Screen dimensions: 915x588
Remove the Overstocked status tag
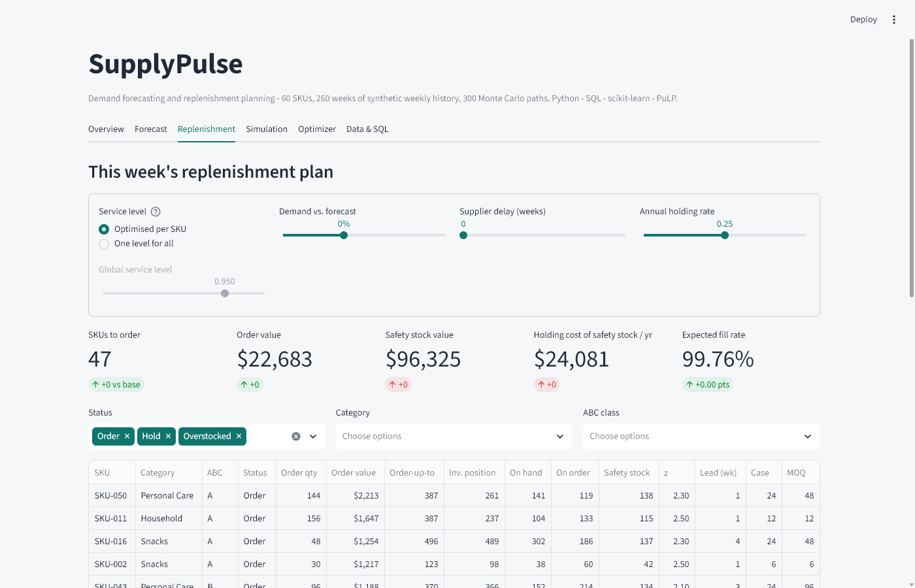(x=239, y=436)
